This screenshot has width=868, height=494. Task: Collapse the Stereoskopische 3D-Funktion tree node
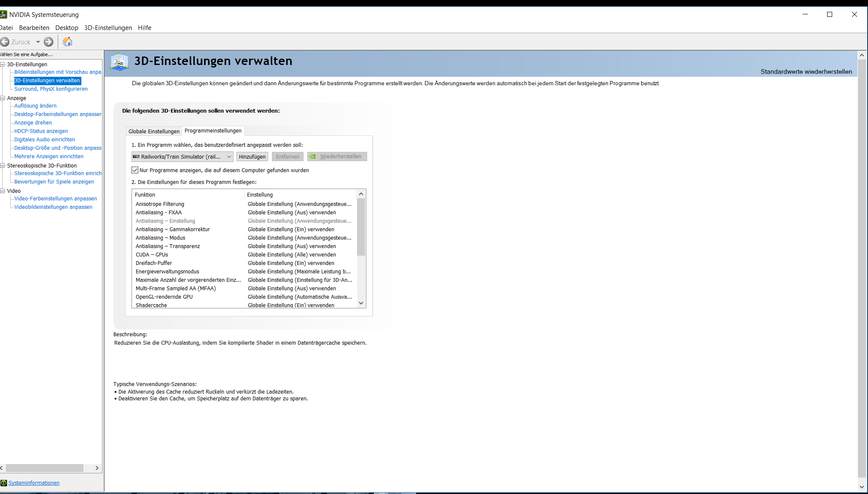tap(3, 165)
